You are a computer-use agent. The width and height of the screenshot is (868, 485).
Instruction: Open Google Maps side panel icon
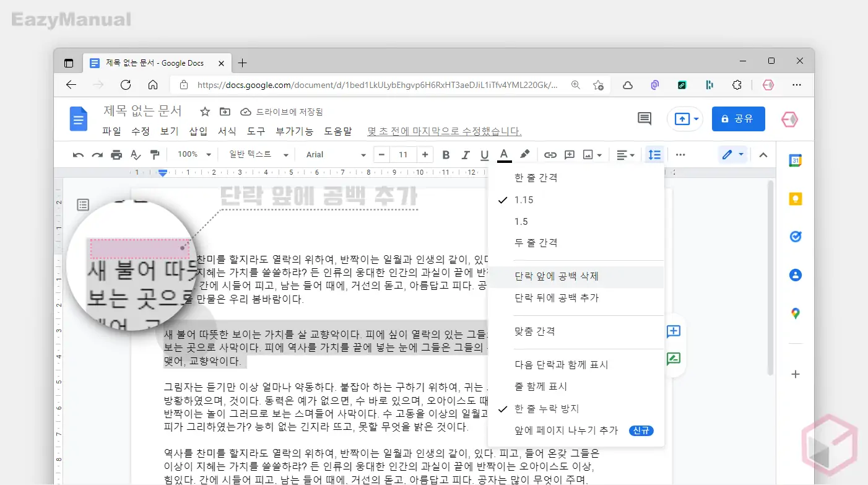(x=796, y=313)
